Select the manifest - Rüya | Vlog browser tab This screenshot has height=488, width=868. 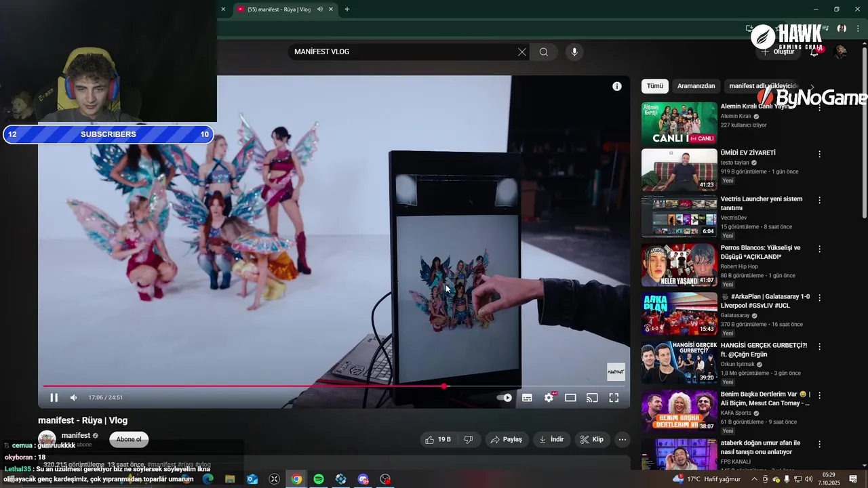tap(279, 9)
